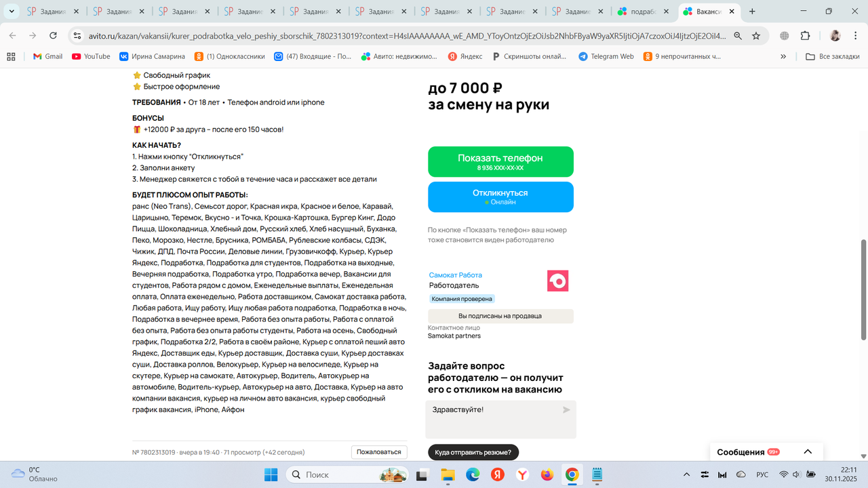Collapse the Сообщения panel chevron
Image resolution: width=868 pixels, height=488 pixels.
point(807,451)
